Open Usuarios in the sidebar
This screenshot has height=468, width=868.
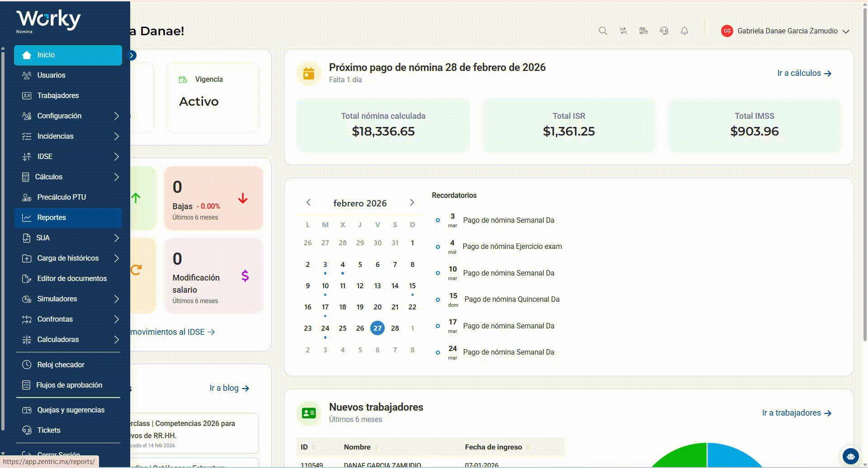pyautogui.click(x=68, y=75)
